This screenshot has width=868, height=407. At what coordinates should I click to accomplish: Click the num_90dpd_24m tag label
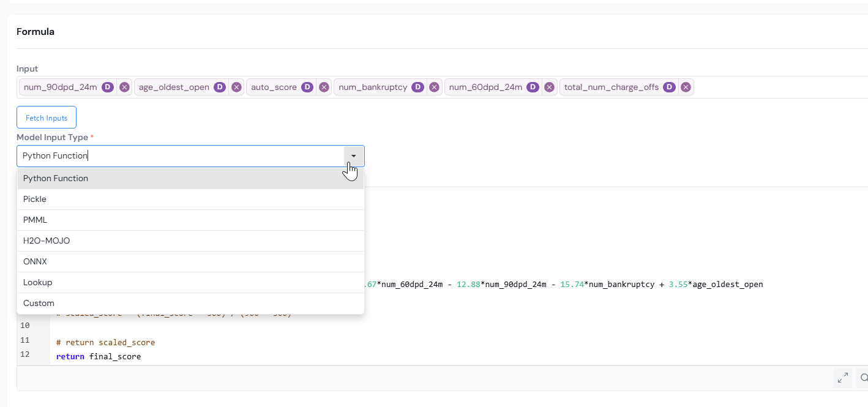[61, 88]
